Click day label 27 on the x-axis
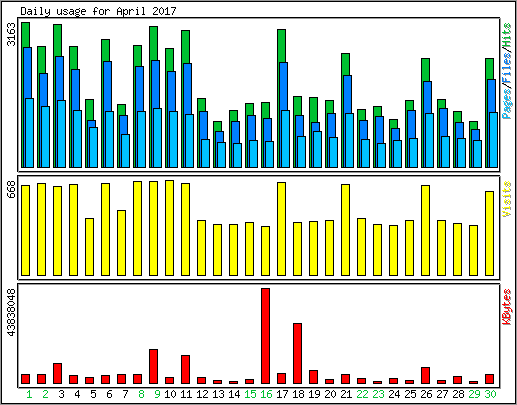This screenshot has height=405, width=517. point(442,394)
